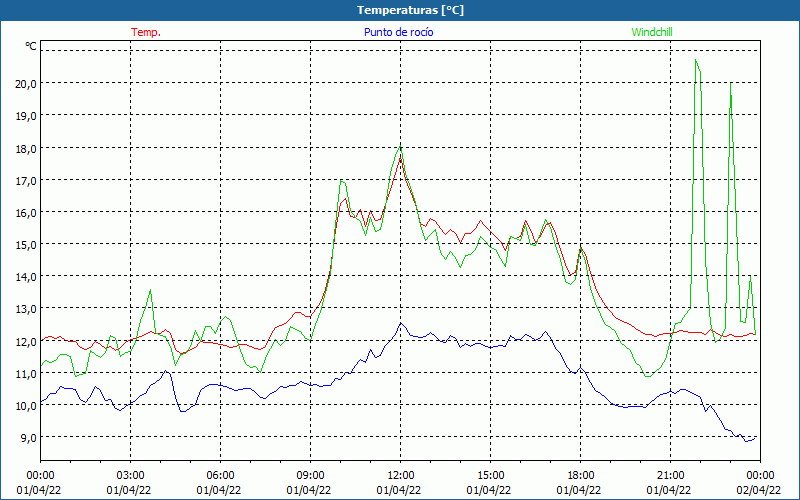Click the '15:00' time axis label

click(x=490, y=476)
